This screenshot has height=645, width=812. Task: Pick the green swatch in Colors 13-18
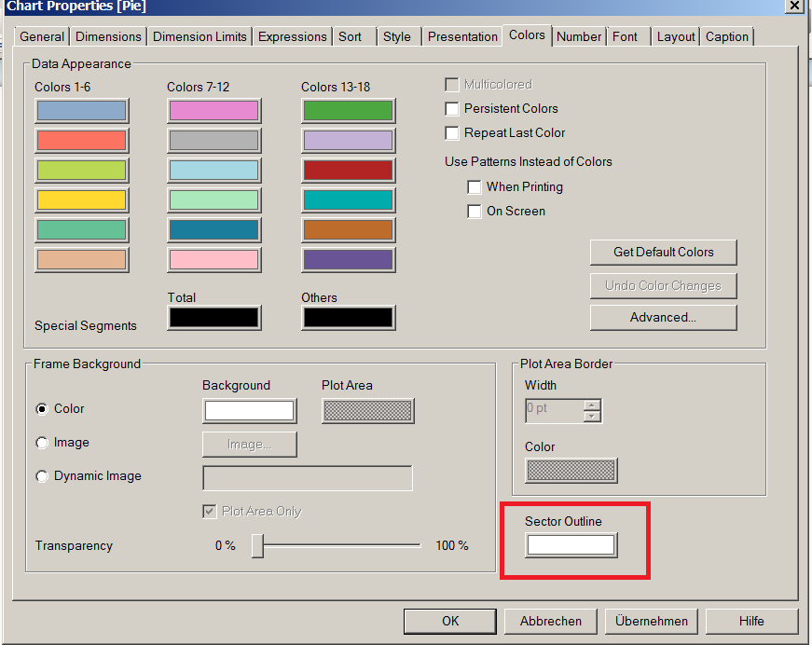tap(348, 111)
